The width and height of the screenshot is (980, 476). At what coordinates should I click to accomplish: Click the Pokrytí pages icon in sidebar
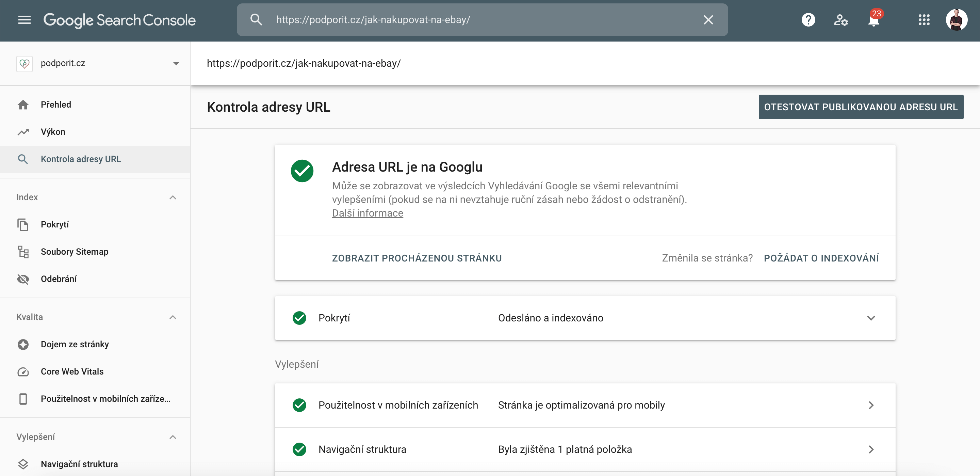pyautogui.click(x=23, y=225)
